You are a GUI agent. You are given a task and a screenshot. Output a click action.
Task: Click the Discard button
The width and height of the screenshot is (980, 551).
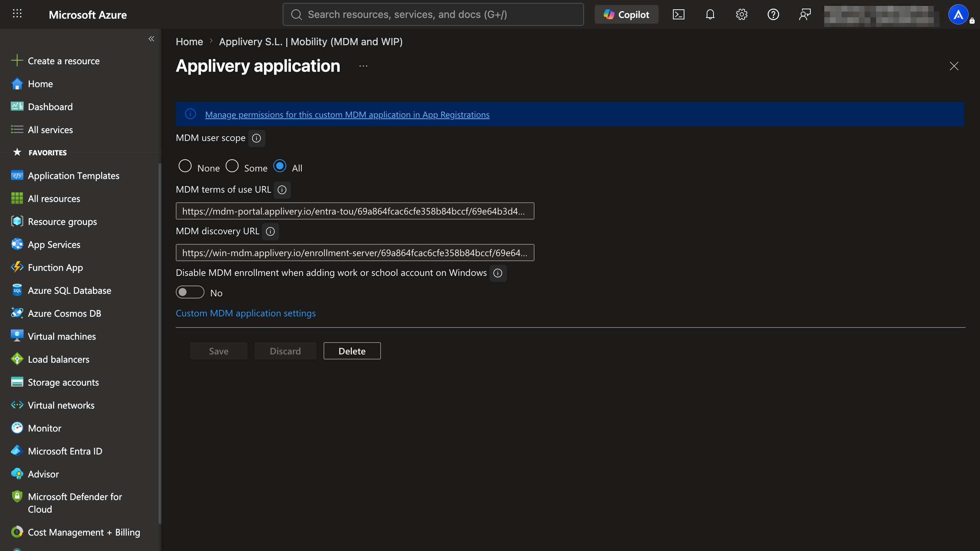point(285,351)
